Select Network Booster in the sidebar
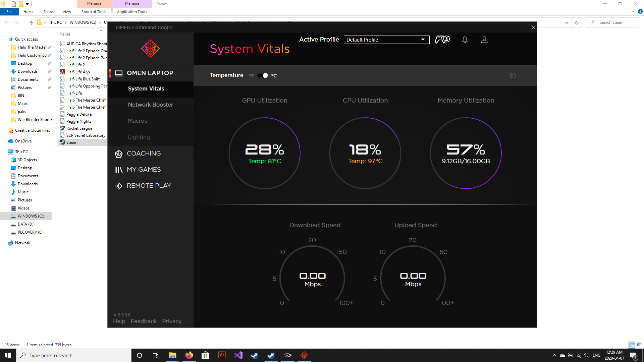 pos(150,105)
